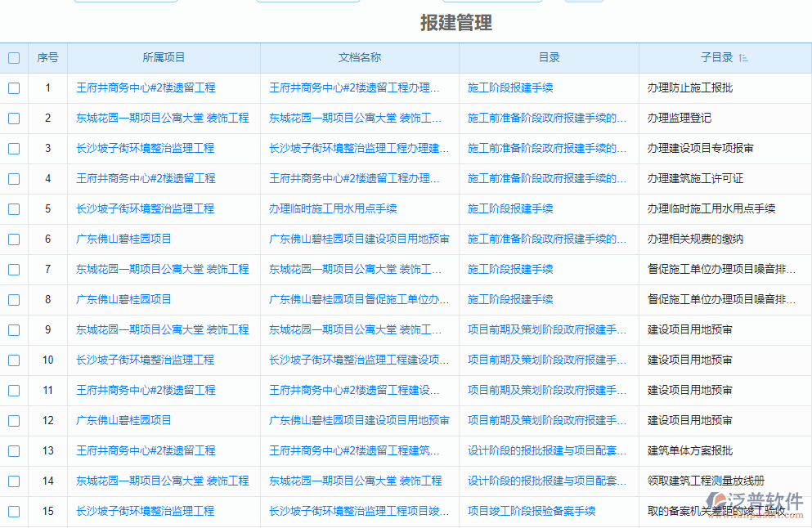Check the checkbox for row 10

coord(13,360)
